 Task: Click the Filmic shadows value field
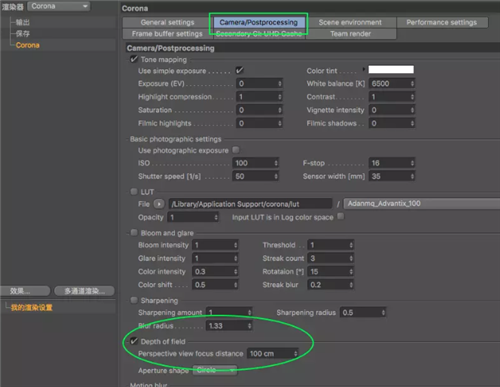(x=392, y=123)
